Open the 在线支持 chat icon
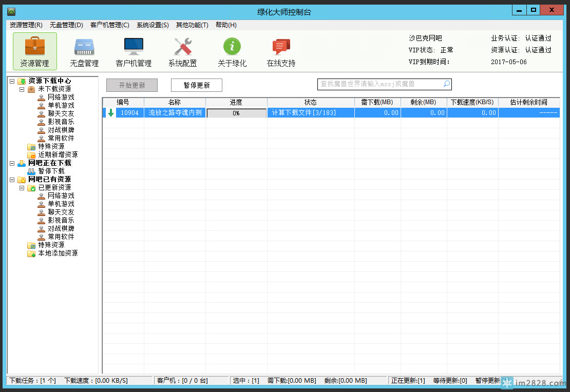 [281, 47]
